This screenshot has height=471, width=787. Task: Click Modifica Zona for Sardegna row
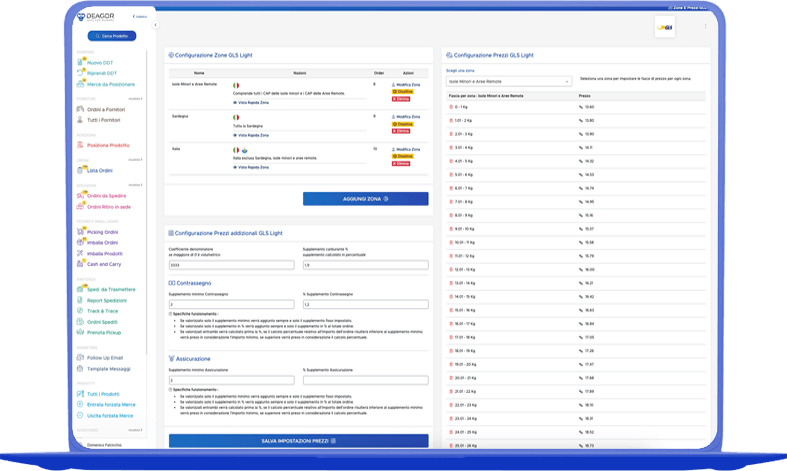pos(406,116)
